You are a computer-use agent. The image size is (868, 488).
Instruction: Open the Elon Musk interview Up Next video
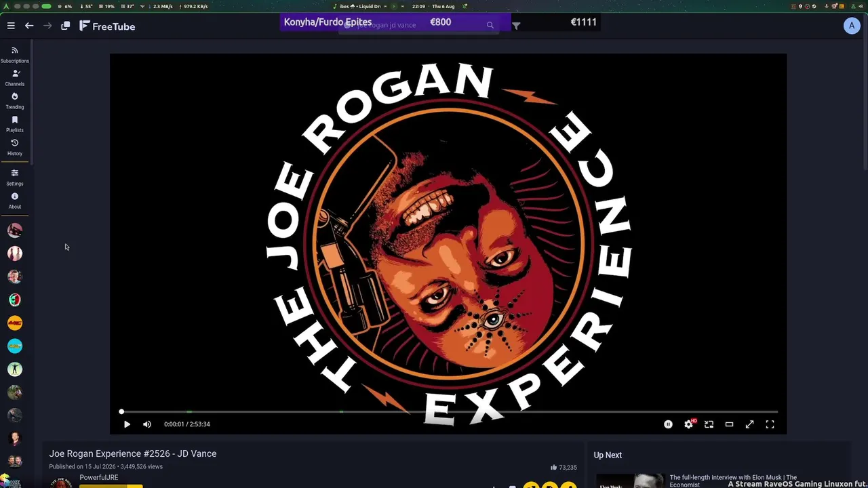pos(733,481)
